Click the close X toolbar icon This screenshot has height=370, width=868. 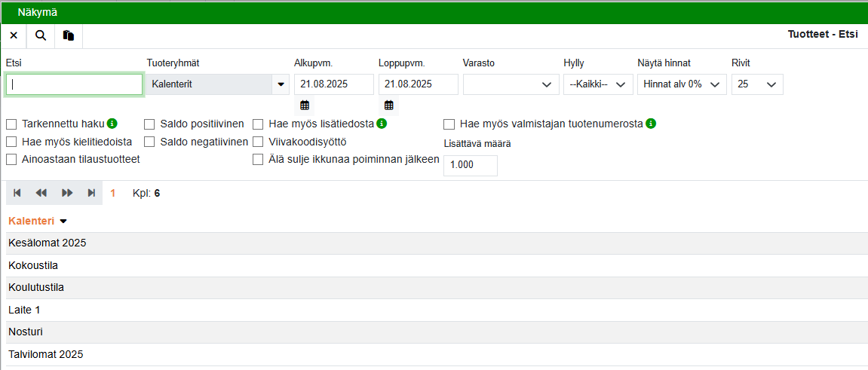pyautogui.click(x=13, y=35)
